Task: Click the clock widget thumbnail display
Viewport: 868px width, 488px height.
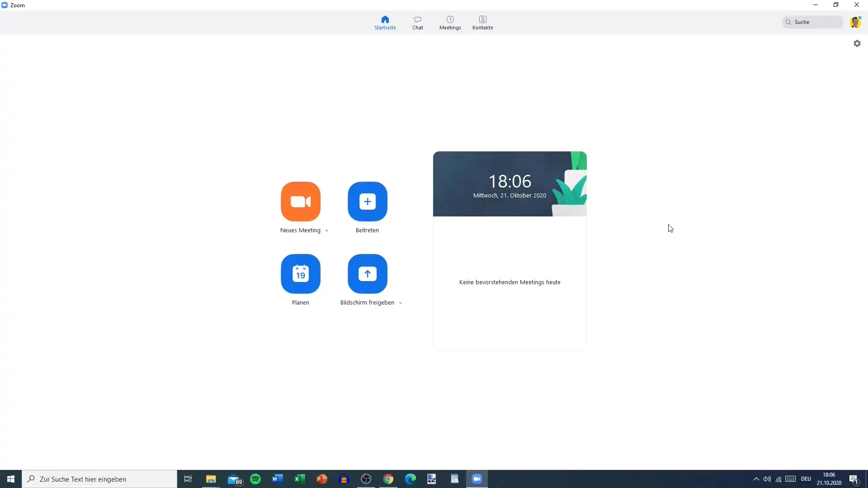Action: click(509, 183)
